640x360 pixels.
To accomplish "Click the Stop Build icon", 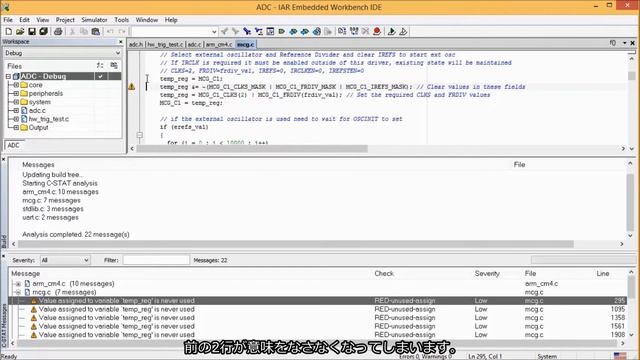I will [x=365, y=31].
